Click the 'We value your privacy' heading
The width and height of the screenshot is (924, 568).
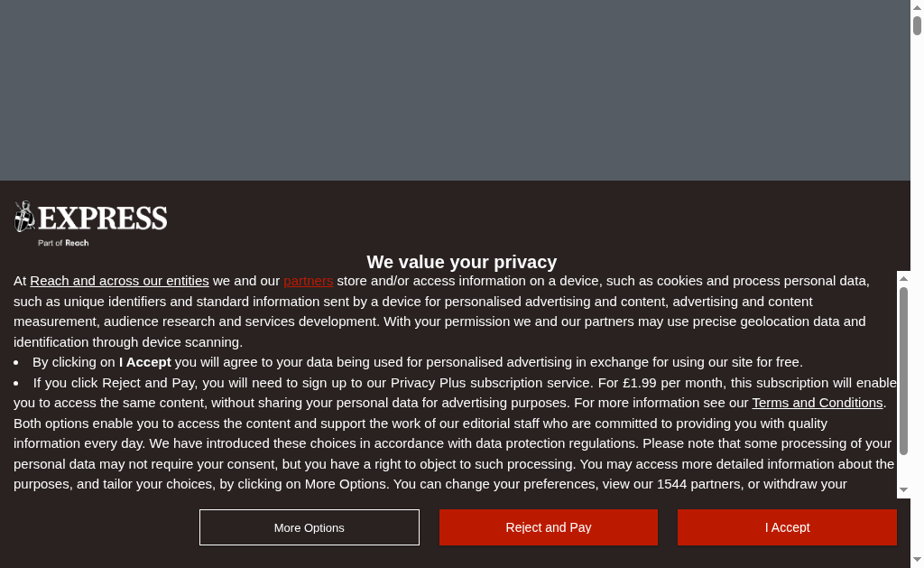[x=461, y=262]
